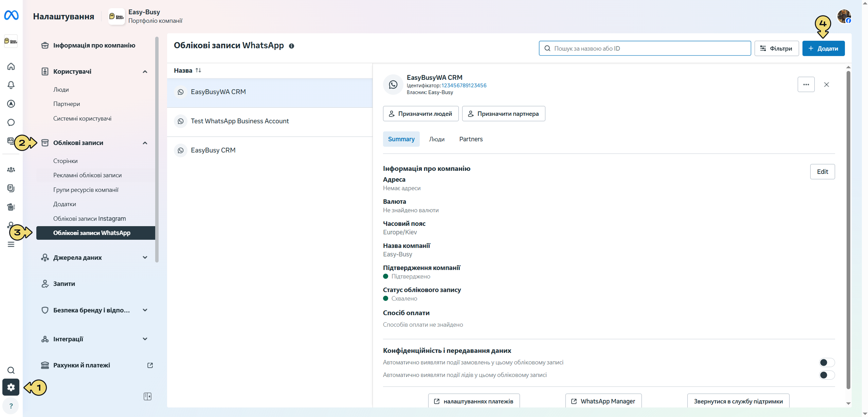Viewport: 868px width, 417px height.
Task: Select Партнери in sidebar
Action: 67,104
